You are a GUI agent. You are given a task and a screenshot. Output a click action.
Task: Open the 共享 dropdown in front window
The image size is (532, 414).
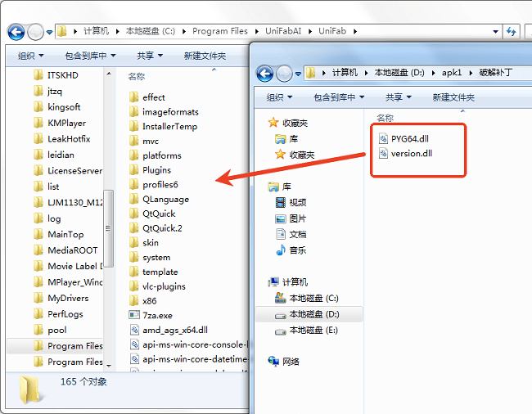point(399,97)
